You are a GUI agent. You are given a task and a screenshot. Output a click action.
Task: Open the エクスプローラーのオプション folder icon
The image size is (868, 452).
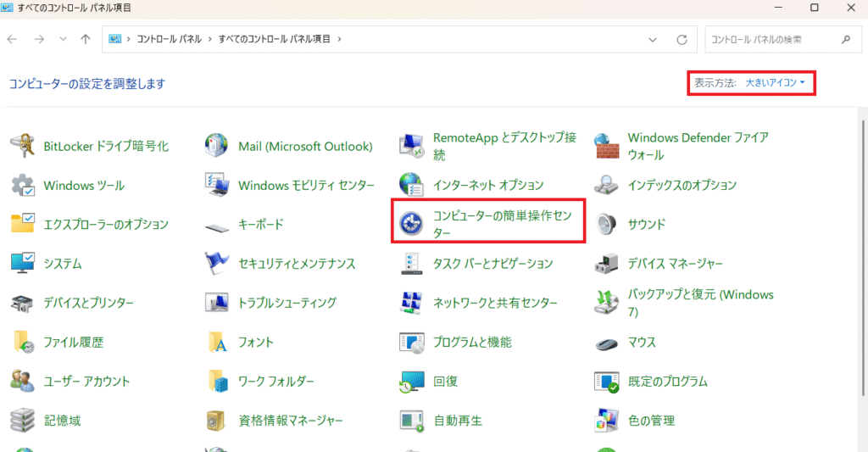(23, 224)
